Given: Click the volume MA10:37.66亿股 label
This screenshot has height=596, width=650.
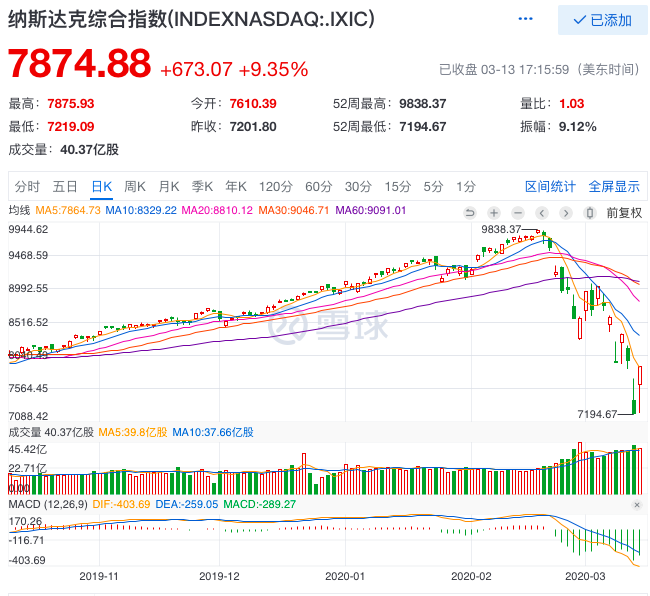Looking at the screenshot, I should click(x=213, y=432).
